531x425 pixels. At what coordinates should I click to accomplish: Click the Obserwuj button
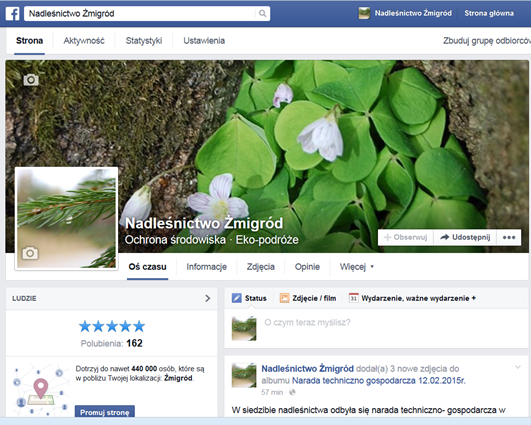[406, 237]
